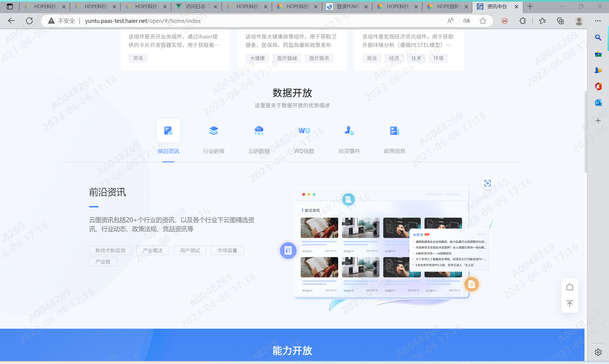Click the 资讯 tag on first card
The height and width of the screenshot is (364, 609).
point(138,58)
